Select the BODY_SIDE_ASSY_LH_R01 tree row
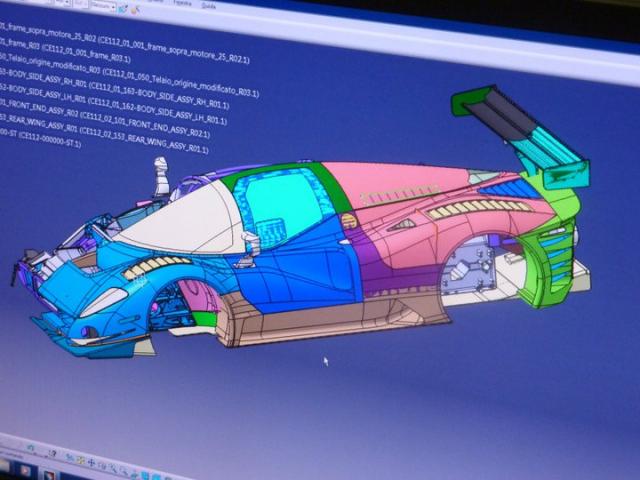The image size is (640, 480). tap(112, 104)
